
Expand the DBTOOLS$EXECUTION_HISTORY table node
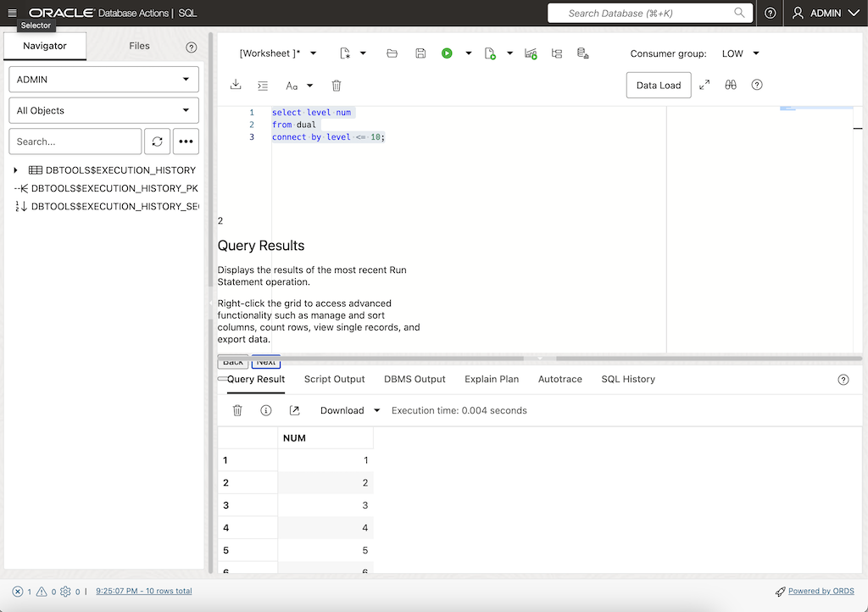tap(15, 170)
